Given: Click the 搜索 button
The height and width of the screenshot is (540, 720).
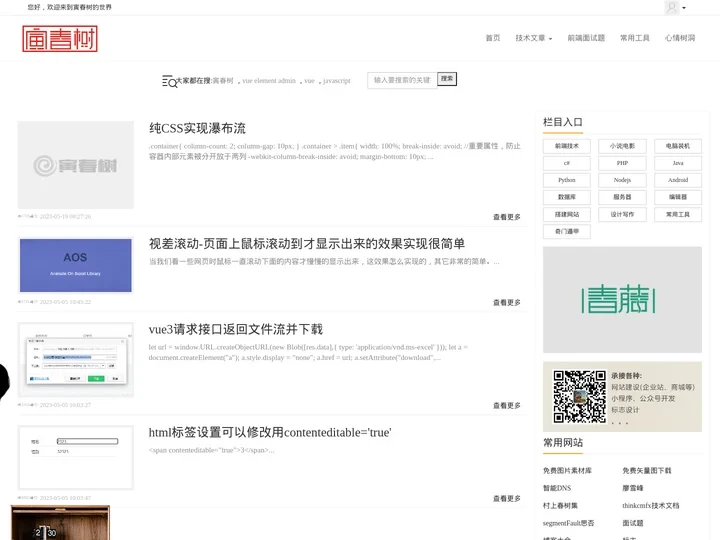Looking at the screenshot, I should (447, 79).
